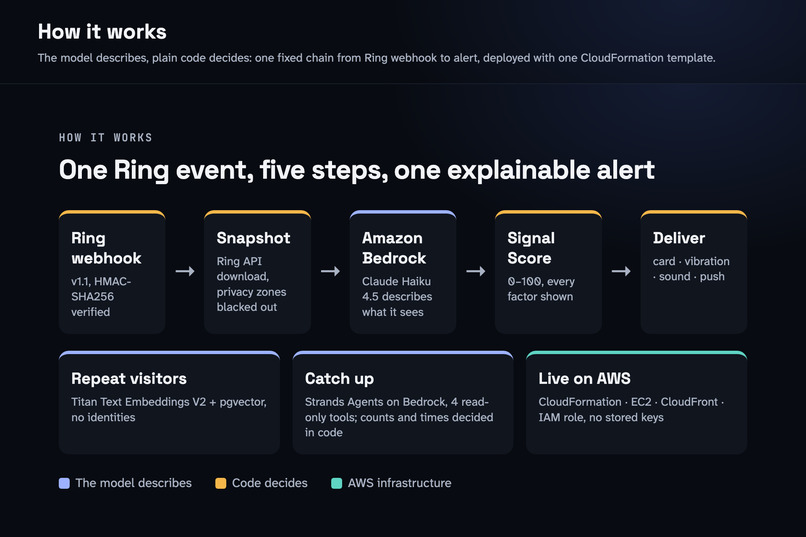Click the arrow between Snapshot and Amazon Bedrock

click(331, 271)
